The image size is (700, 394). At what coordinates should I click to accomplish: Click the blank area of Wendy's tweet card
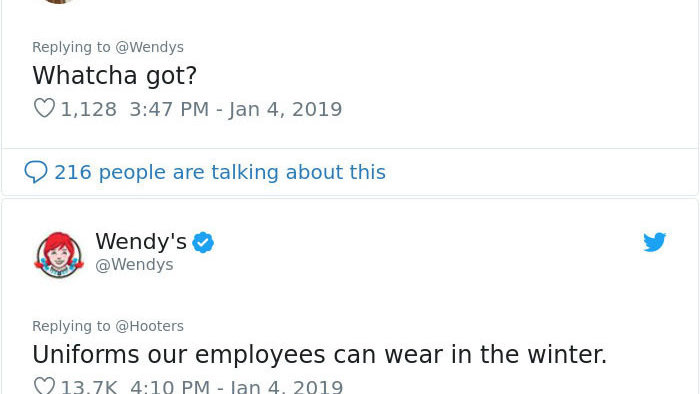(402, 286)
